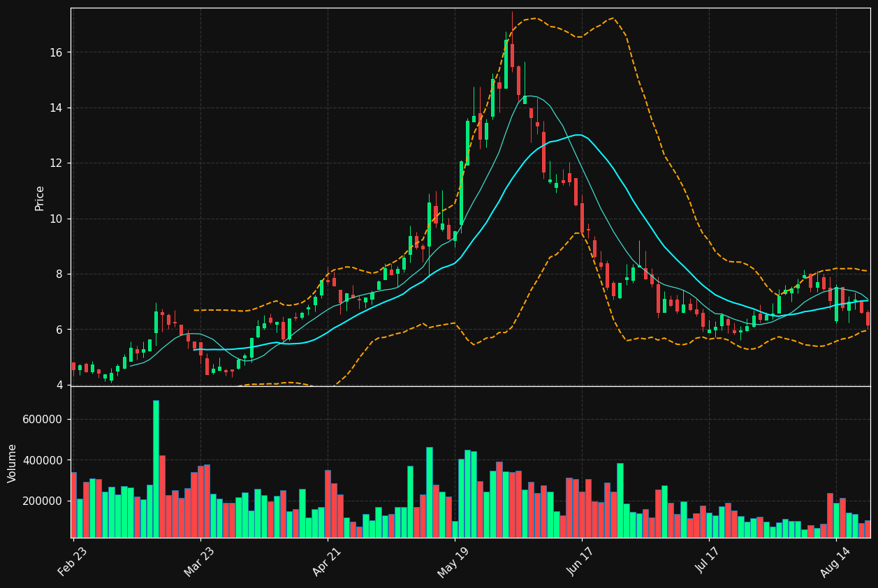Screen dimensions: 878x588
Task: Select the "6" price tick label
Action: pos(59,330)
